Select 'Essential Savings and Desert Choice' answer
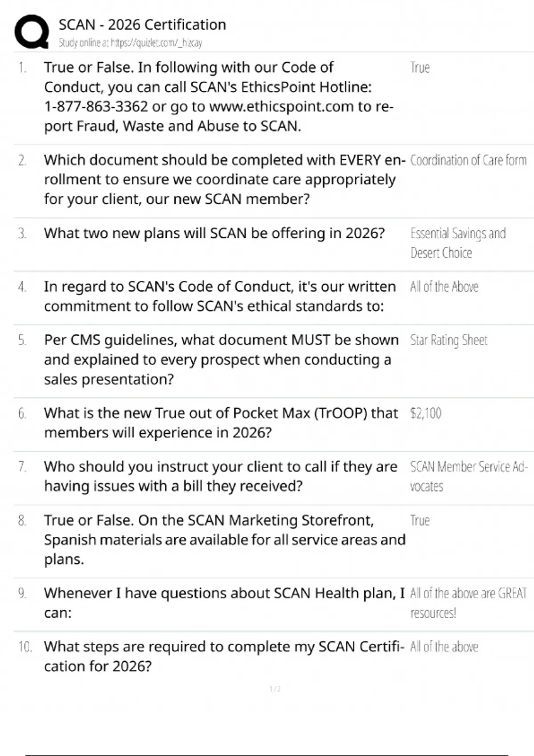Image resolution: width=534 pixels, height=756 pixels. [457, 243]
